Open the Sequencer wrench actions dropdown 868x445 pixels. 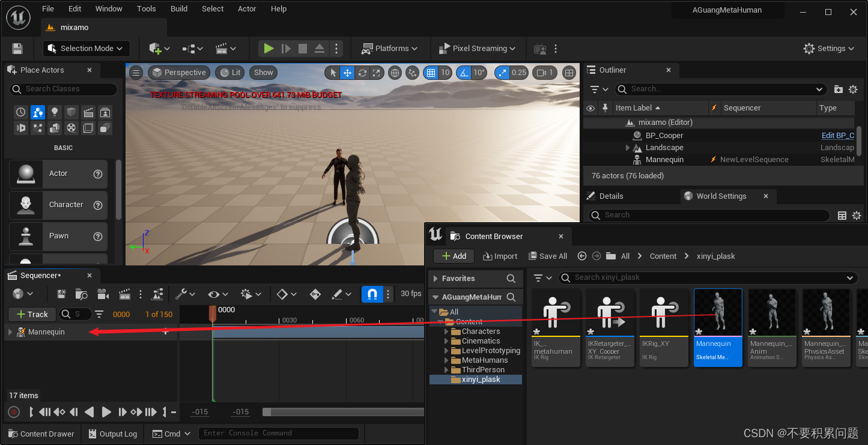tap(186, 294)
